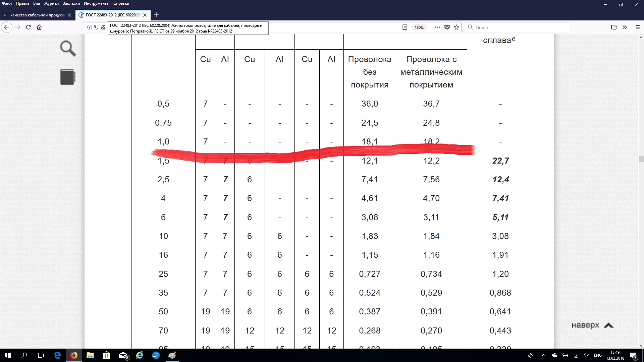
Task: Open the hamburger application menu
Action: [638, 27]
